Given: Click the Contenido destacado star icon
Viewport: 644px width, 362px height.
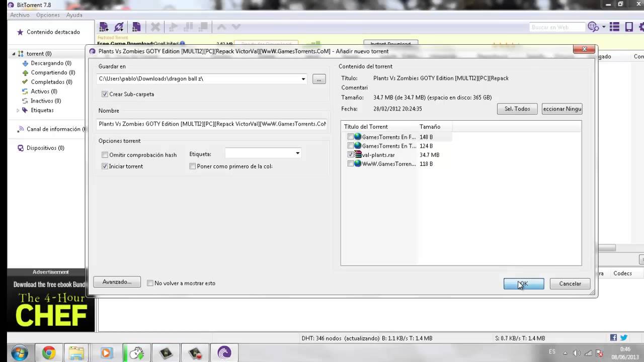Looking at the screenshot, I should (20, 32).
